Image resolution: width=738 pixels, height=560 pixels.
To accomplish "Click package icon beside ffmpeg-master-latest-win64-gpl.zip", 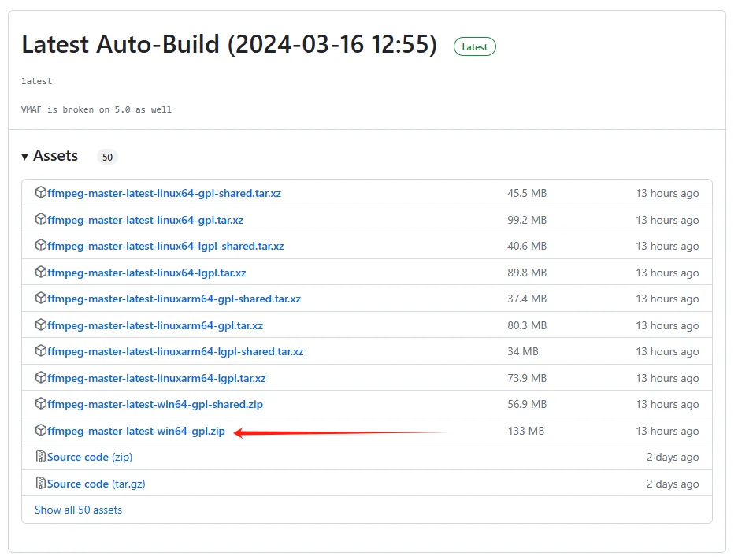I will [x=41, y=431].
